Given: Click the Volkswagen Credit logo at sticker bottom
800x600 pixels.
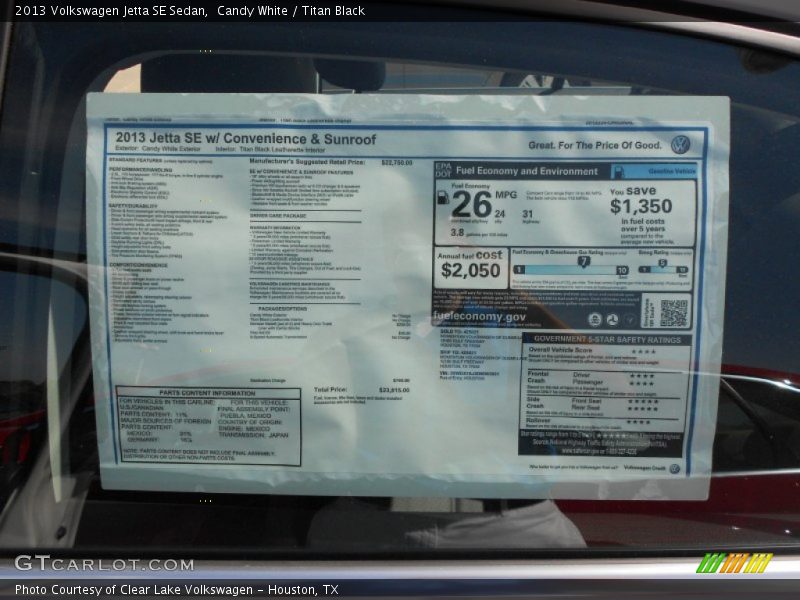Looking at the screenshot, I should click(674, 468).
